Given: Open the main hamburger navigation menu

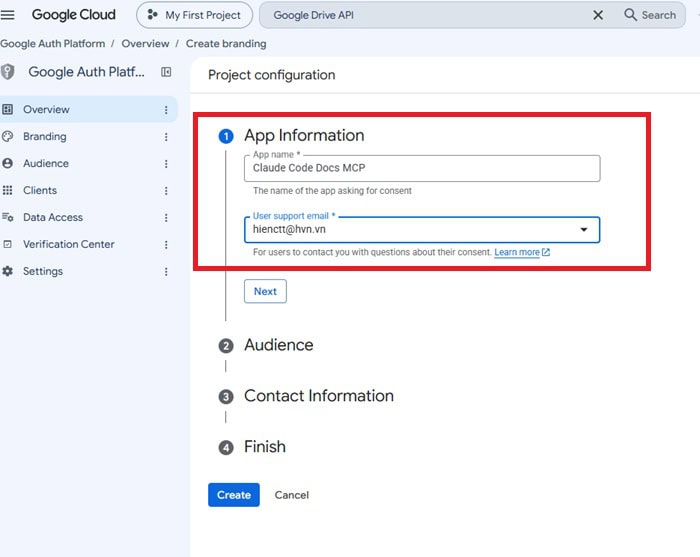Looking at the screenshot, I should (8, 15).
